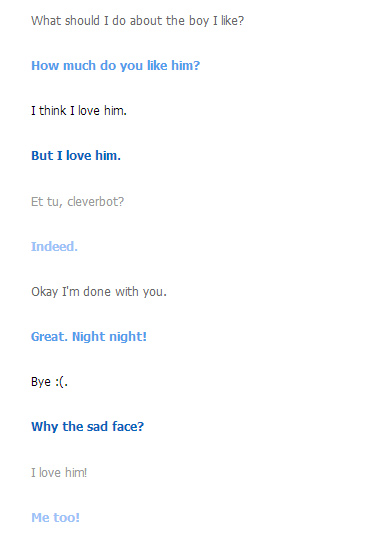Image resolution: width=367 pixels, height=542 pixels.
Task: Click 'Okay I'm done with you.' line
Action: click(x=99, y=292)
